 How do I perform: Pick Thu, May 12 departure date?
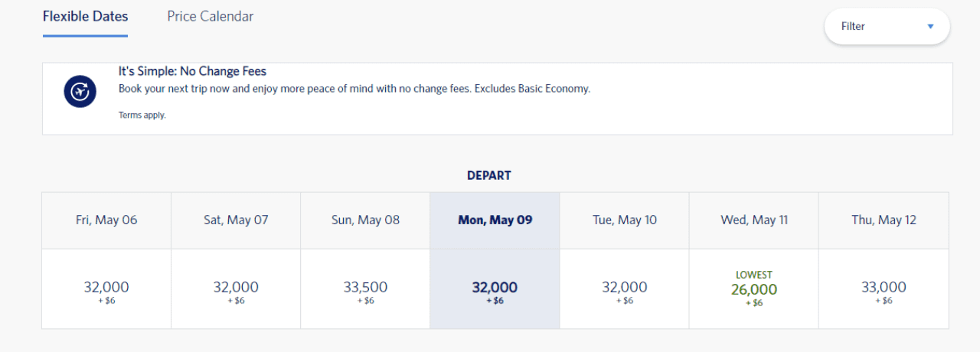click(884, 220)
